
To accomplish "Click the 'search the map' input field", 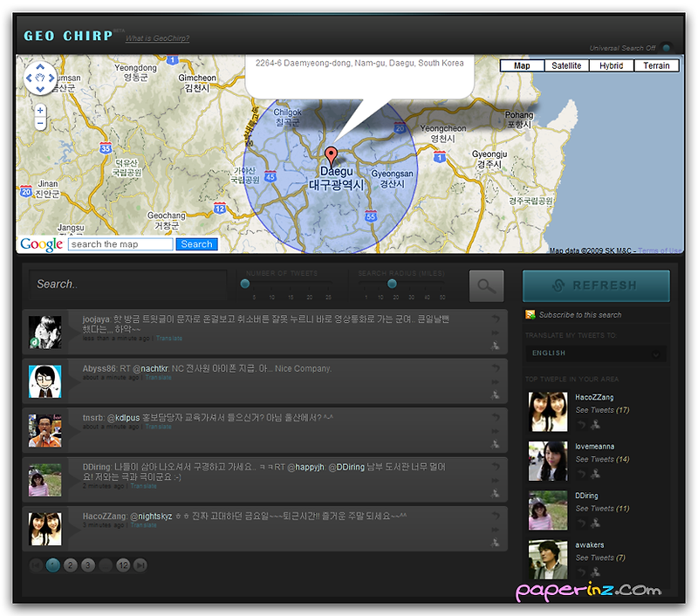I will click(120, 244).
